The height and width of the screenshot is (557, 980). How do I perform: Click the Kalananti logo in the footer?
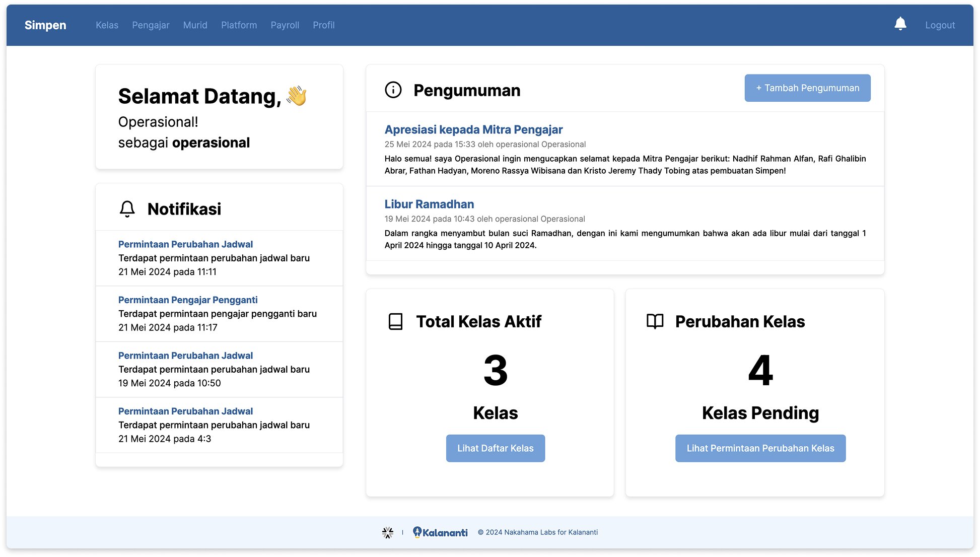point(440,532)
